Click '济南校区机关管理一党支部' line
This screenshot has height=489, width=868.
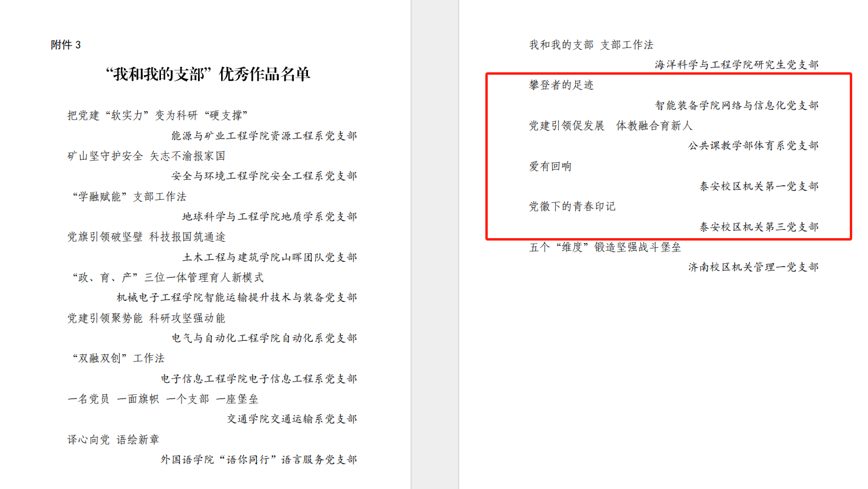click(x=753, y=267)
